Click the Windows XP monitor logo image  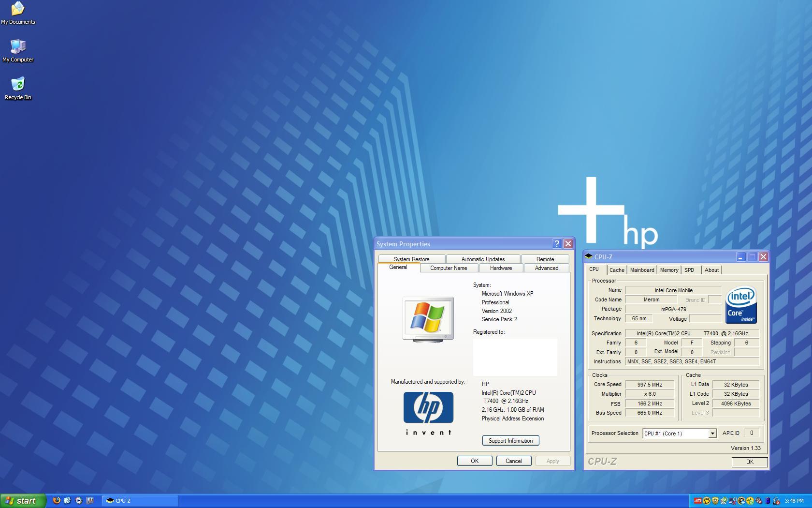428,320
